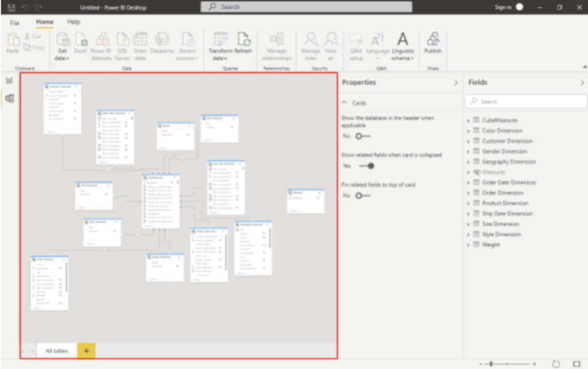Screen dimensions: 588x369
Task: Expand the Customer Dimension table
Action: (x=468, y=141)
